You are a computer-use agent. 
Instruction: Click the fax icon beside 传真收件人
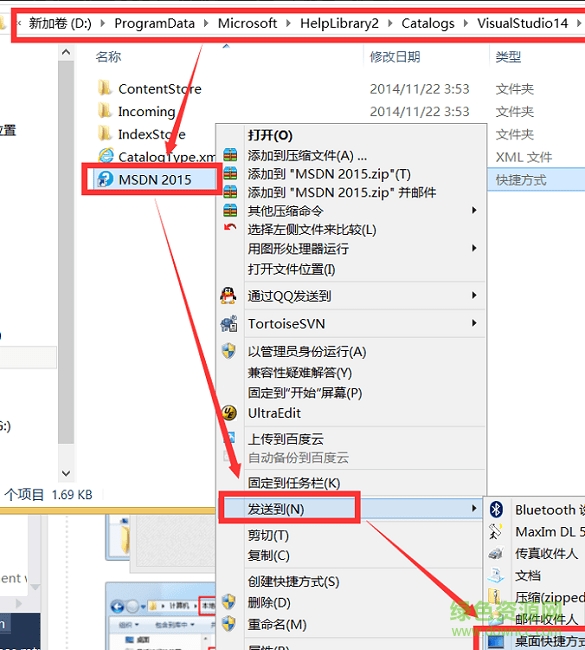pyautogui.click(x=496, y=553)
